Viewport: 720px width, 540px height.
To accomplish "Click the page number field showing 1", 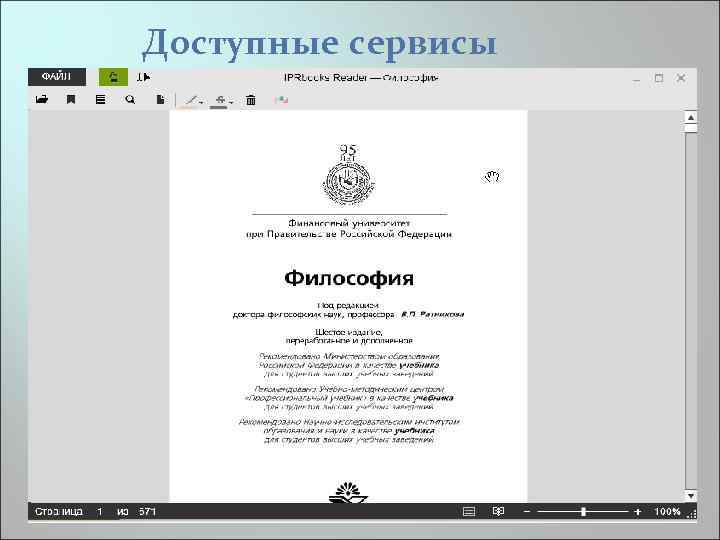I will pyautogui.click(x=100, y=511).
